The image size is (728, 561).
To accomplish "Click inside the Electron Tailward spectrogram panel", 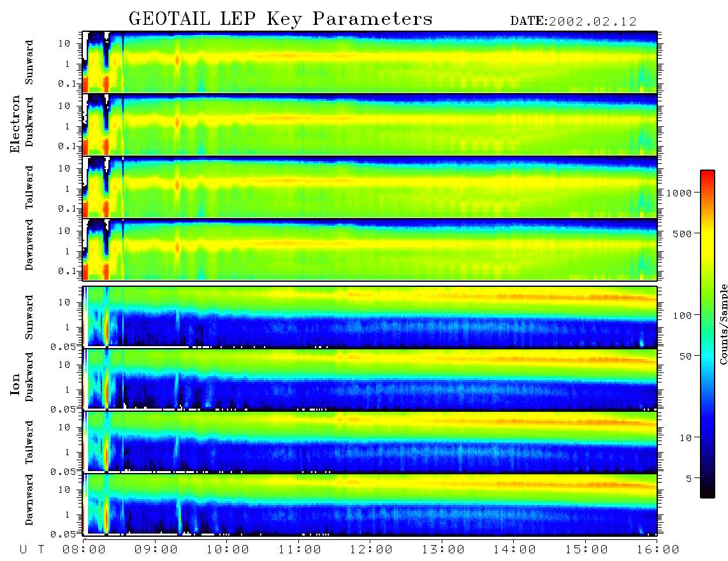I will click(370, 187).
